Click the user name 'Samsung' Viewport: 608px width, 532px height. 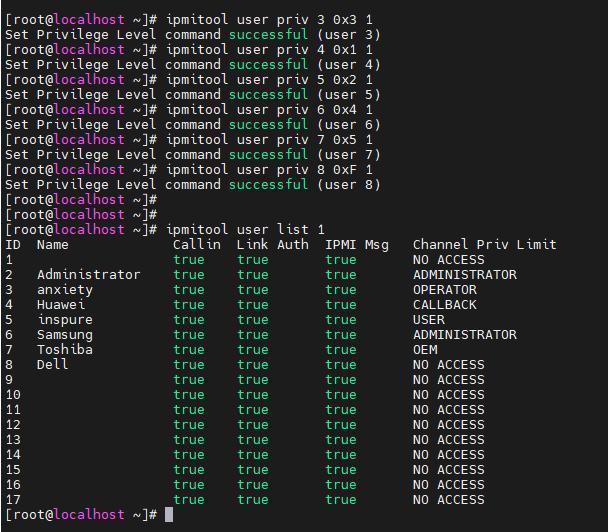65,335
